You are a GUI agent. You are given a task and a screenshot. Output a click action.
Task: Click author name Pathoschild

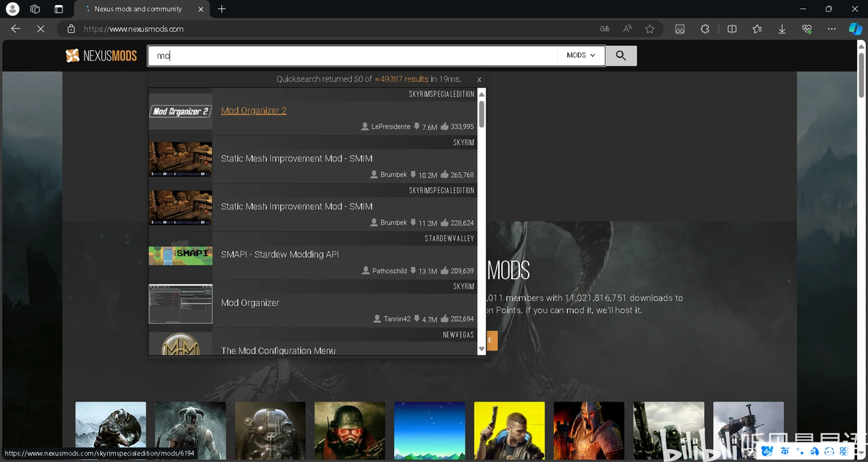389,271
